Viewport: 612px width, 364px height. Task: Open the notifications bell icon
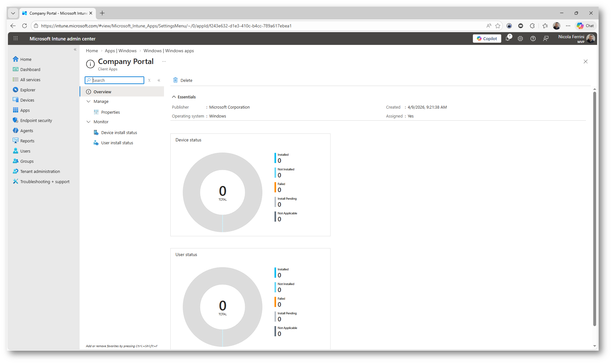tap(508, 39)
